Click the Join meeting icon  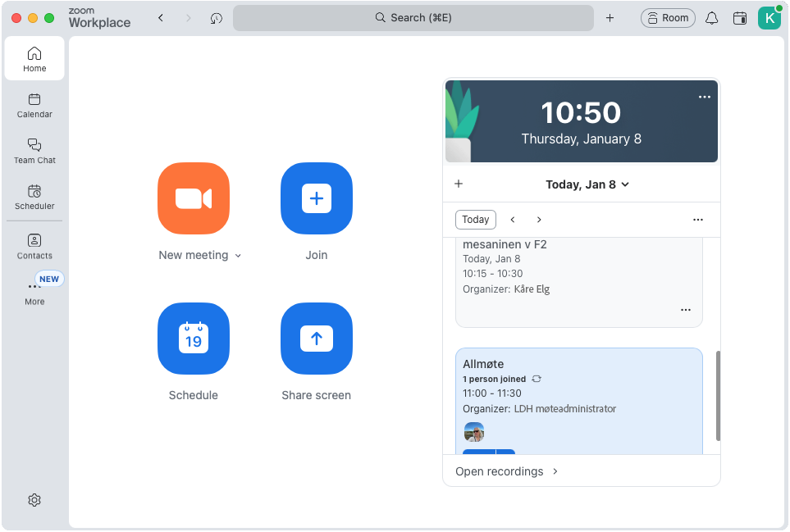[x=317, y=198]
